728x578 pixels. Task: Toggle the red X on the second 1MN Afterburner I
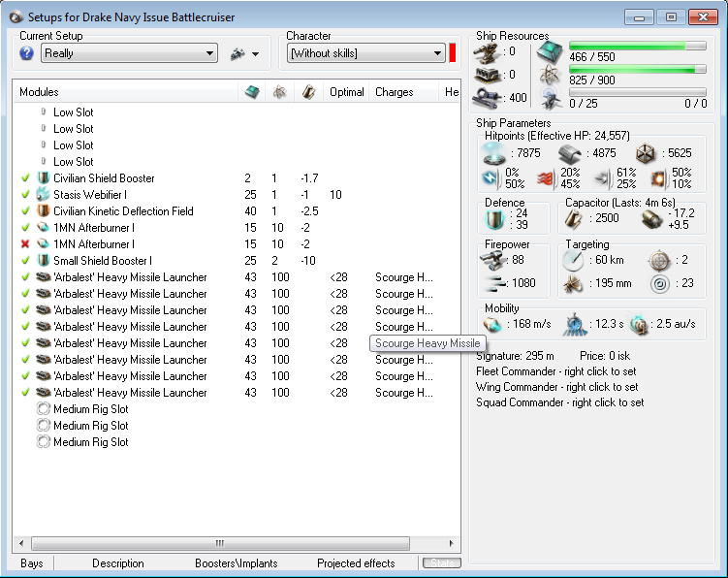[x=25, y=244]
